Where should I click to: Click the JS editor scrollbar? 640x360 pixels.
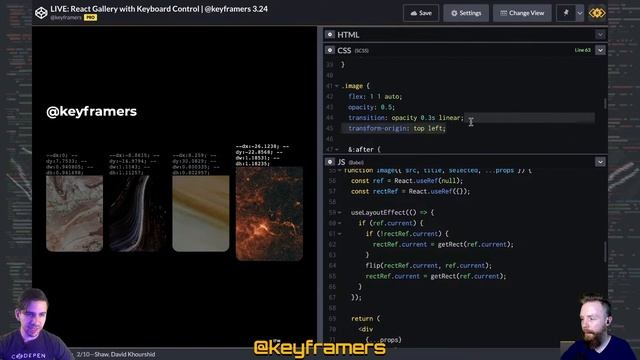pyautogui.click(x=605, y=252)
